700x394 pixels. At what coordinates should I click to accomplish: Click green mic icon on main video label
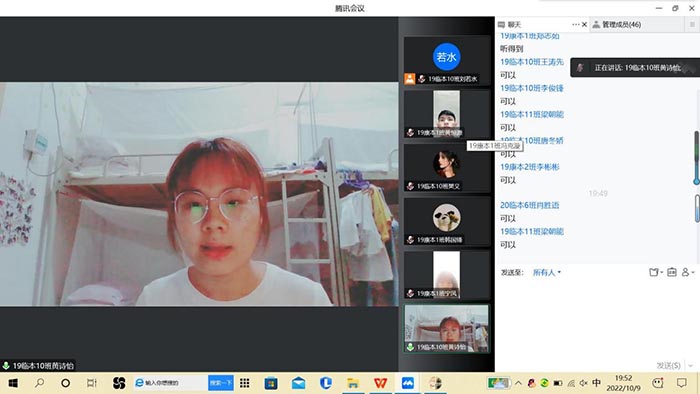tap(6, 366)
